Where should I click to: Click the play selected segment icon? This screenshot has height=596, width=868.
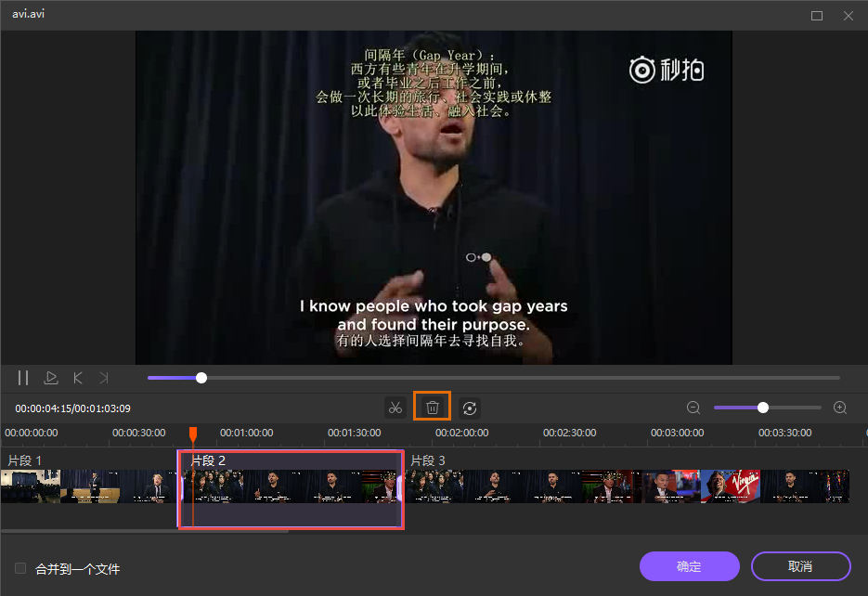(x=51, y=378)
